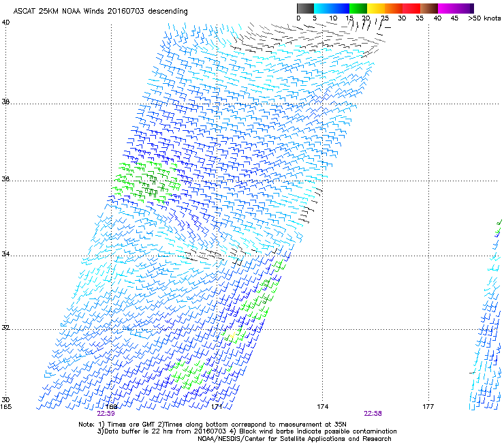Click the '>50 knots' legend label
The image size is (504, 443).
point(484,18)
